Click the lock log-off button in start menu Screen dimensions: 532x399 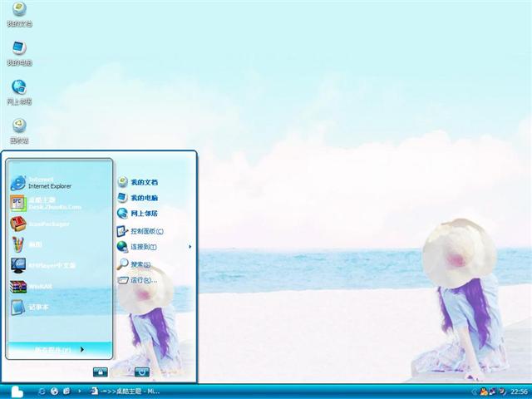(x=101, y=372)
